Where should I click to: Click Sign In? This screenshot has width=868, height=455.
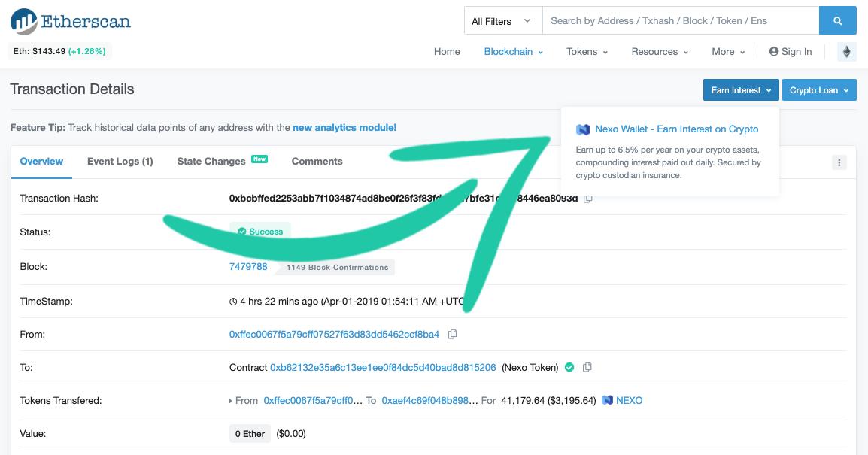tap(791, 51)
